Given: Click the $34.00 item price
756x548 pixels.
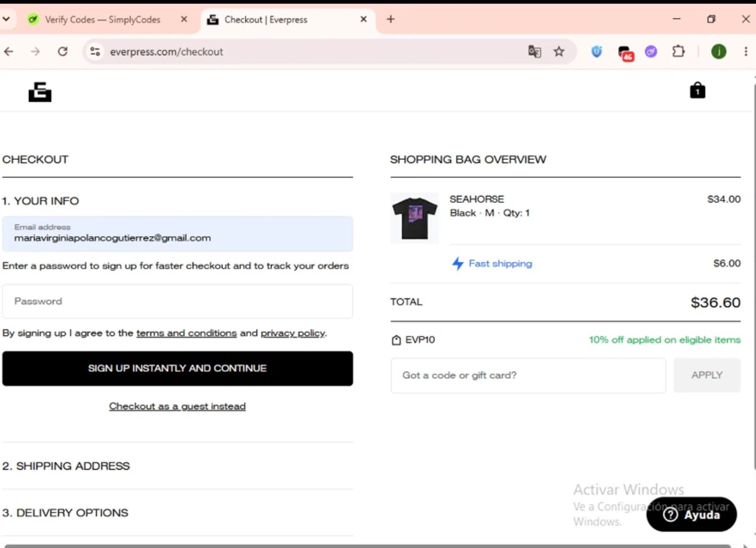Looking at the screenshot, I should [724, 199].
